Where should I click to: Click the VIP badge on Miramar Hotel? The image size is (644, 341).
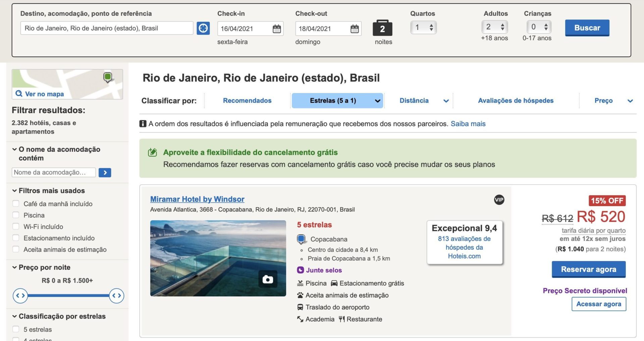pyautogui.click(x=499, y=200)
